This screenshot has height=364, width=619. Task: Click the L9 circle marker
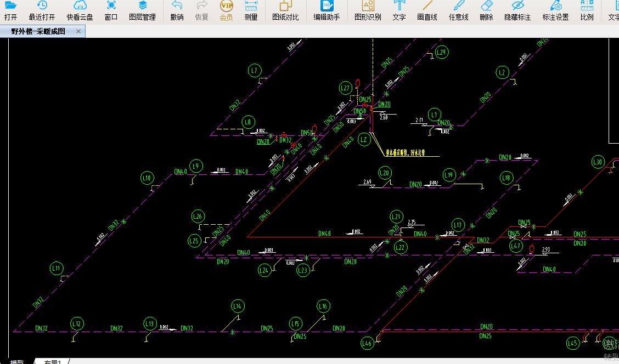coord(196,166)
